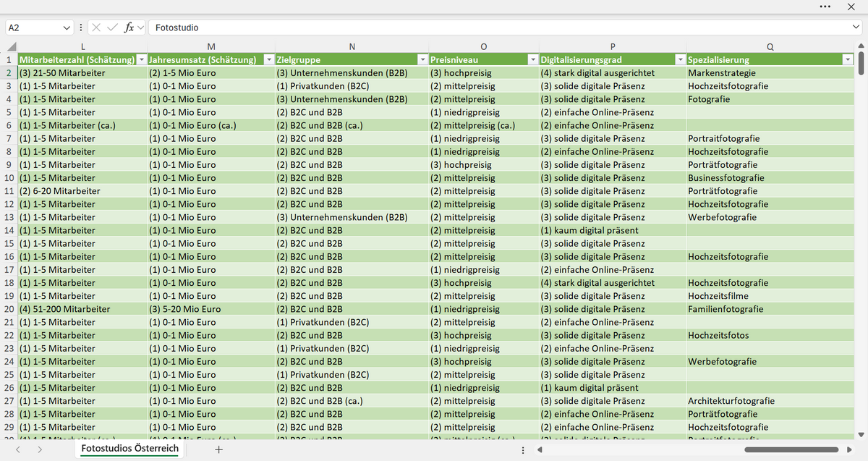868x461 pixels.
Task: Go to previous sheet with left arrow
Action: [18, 449]
